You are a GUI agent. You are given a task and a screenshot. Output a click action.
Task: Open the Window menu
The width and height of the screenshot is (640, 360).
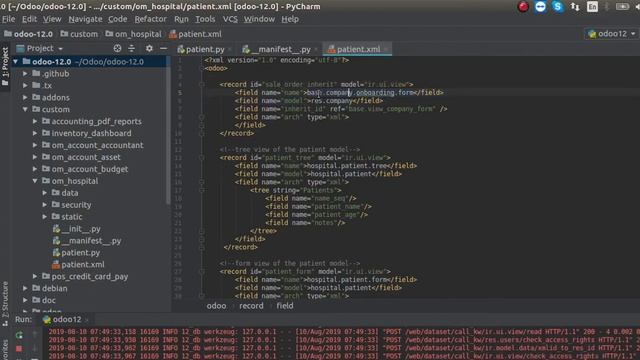pos(259,19)
